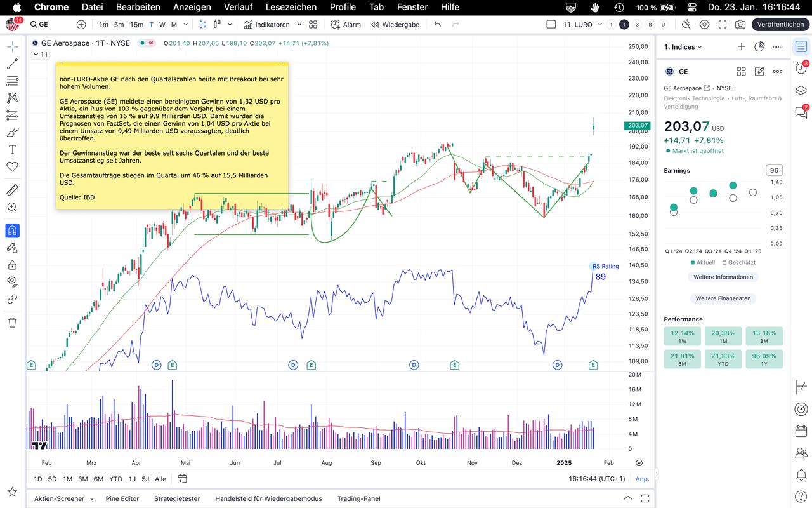The width and height of the screenshot is (812, 508).
Task: Toggle lock on all drawing tools
Action: pyautogui.click(x=12, y=265)
